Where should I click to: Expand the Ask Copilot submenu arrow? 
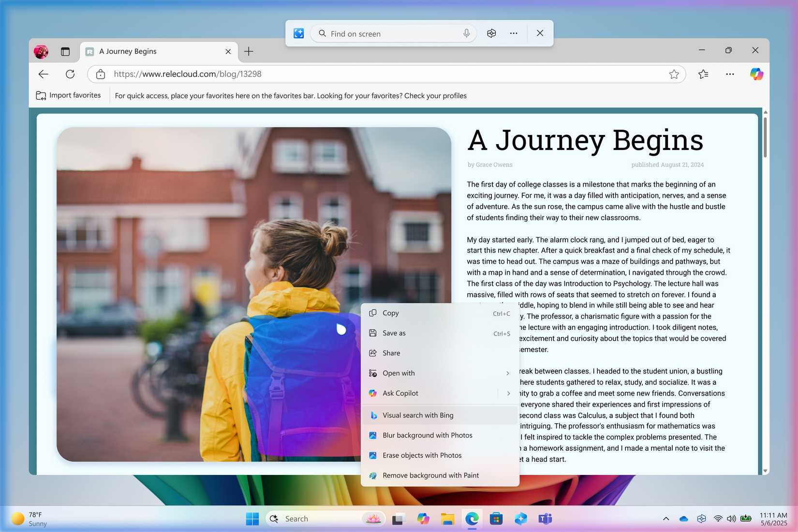point(508,393)
